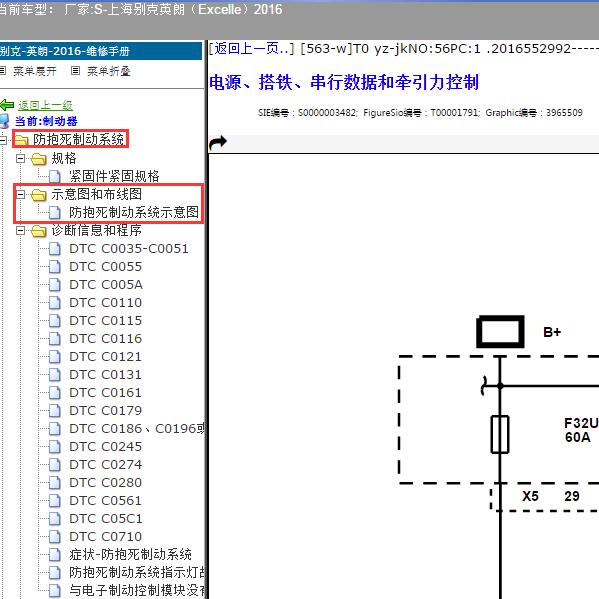Click the 菜单折叠 list icon
Screen dimensions: 599x599
(x=76, y=71)
